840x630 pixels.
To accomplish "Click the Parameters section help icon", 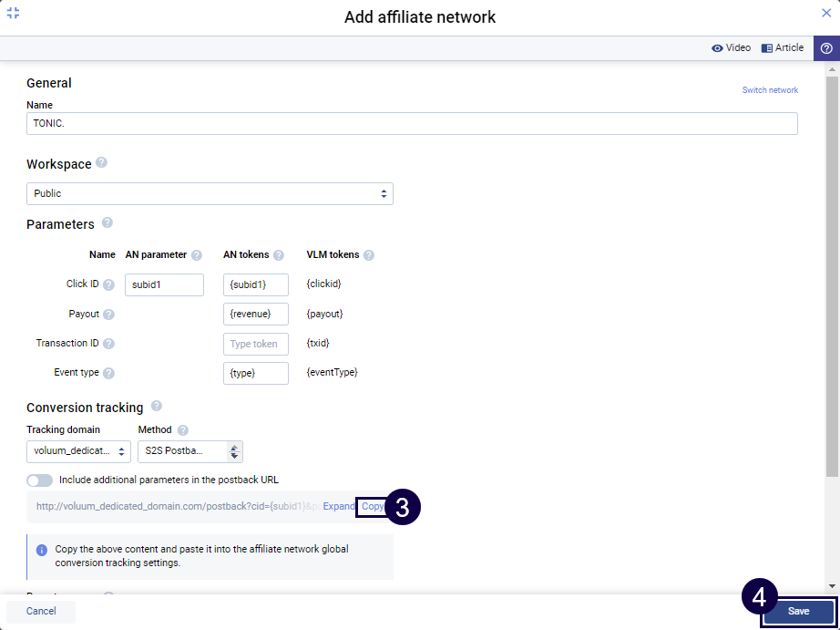I will pyautogui.click(x=108, y=223).
